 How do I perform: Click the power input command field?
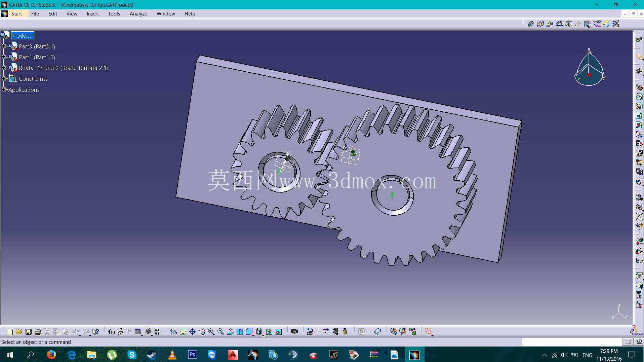(x=572, y=342)
